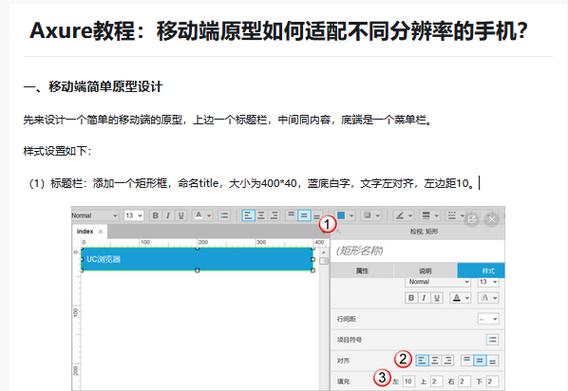This screenshot has height=391, width=568.
Task: Align text right in top toolbar
Action: [x=274, y=216]
